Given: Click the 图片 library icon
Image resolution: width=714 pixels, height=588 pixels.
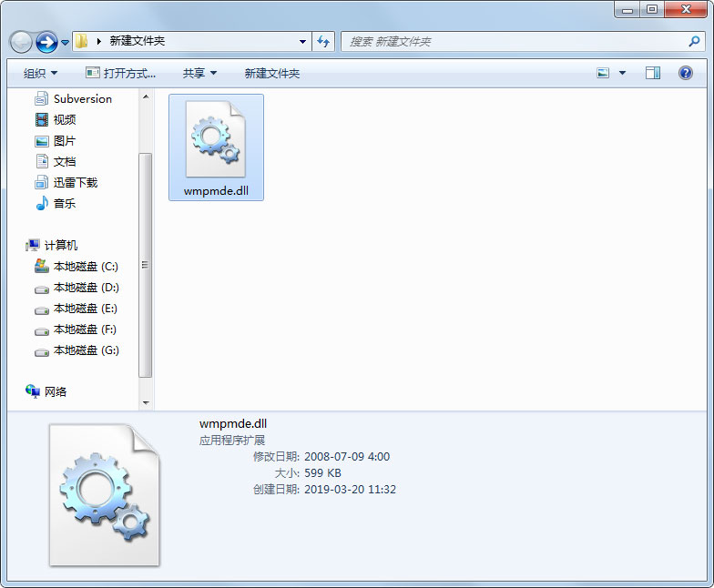Looking at the screenshot, I should pos(42,141).
